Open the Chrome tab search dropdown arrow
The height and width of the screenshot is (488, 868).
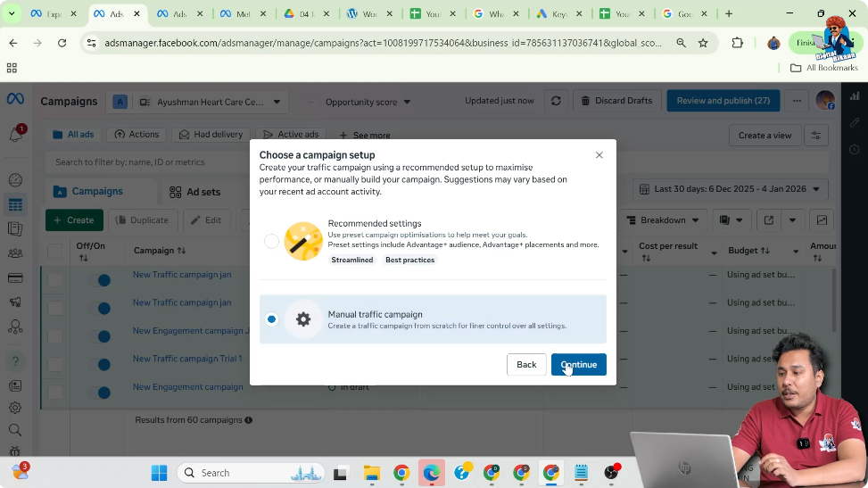point(12,13)
